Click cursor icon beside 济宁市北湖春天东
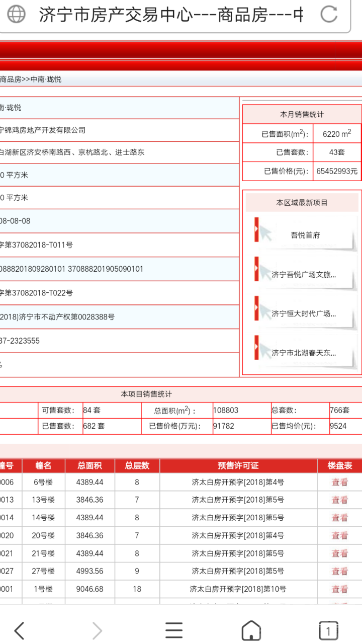 [x=262, y=348]
